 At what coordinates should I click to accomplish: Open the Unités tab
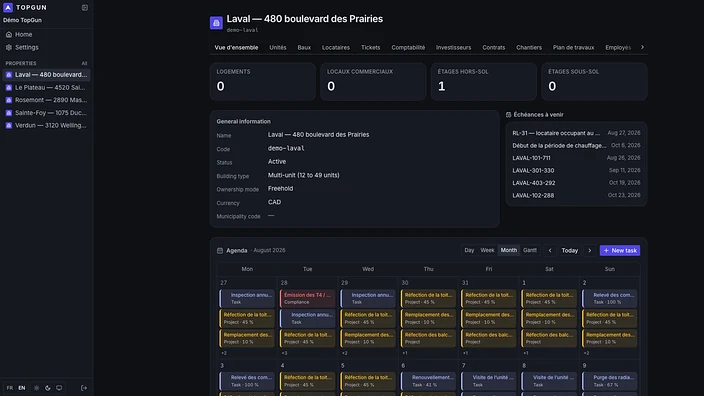pos(277,48)
